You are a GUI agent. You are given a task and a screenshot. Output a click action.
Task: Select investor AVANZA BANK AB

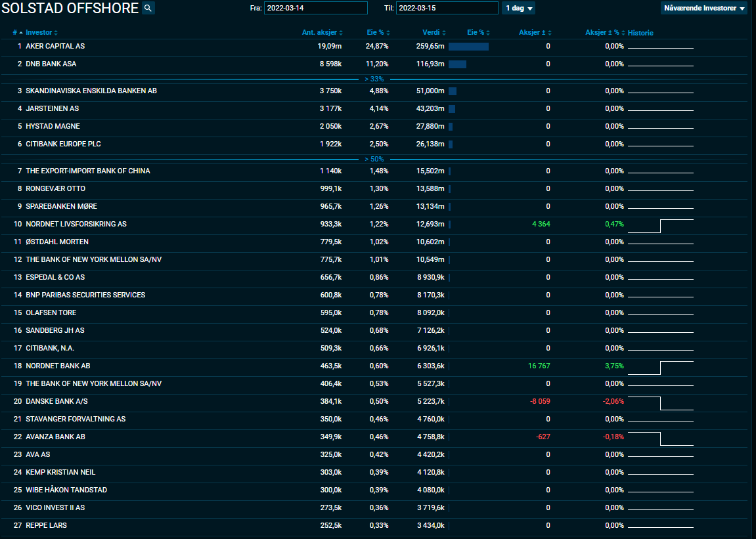click(55, 437)
